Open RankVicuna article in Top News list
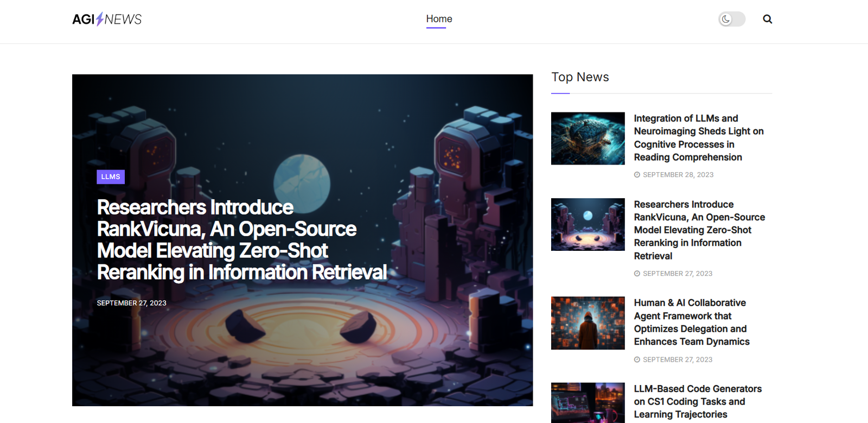This screenshot has height=423, width=868. point(699,230)
